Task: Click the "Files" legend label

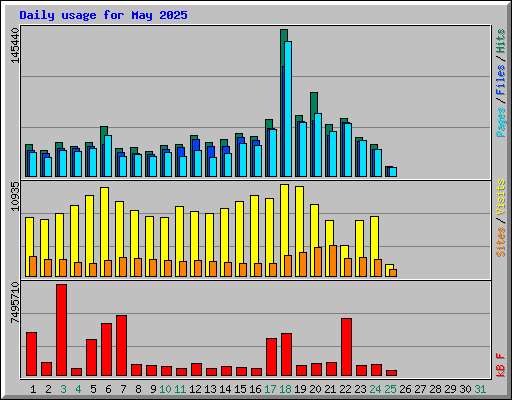Action: click(501, 79)
